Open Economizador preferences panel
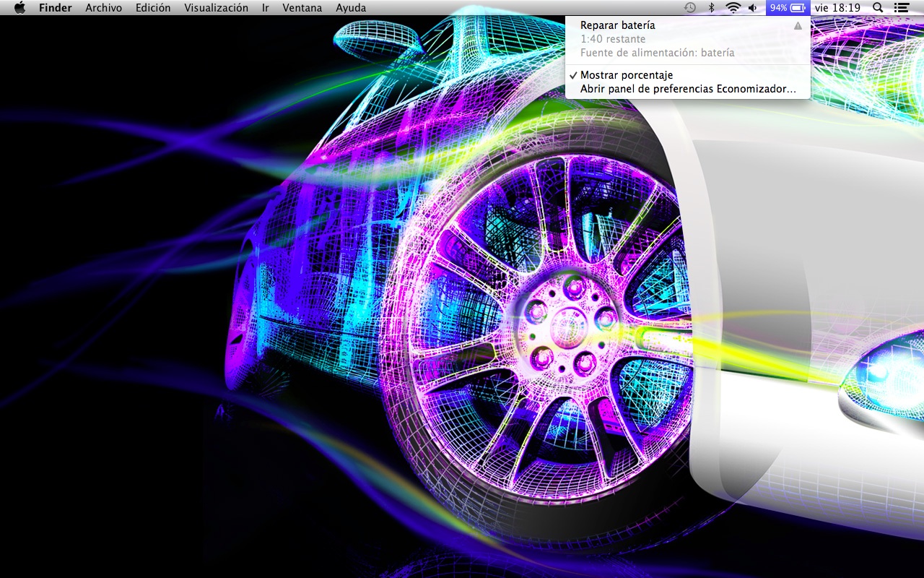 tap(687, 90)
